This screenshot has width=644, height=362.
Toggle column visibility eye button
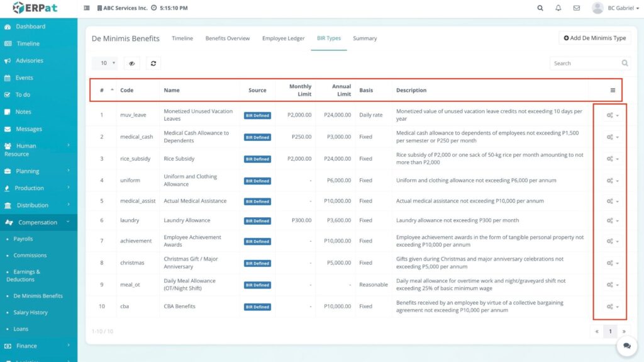point(131,63)
